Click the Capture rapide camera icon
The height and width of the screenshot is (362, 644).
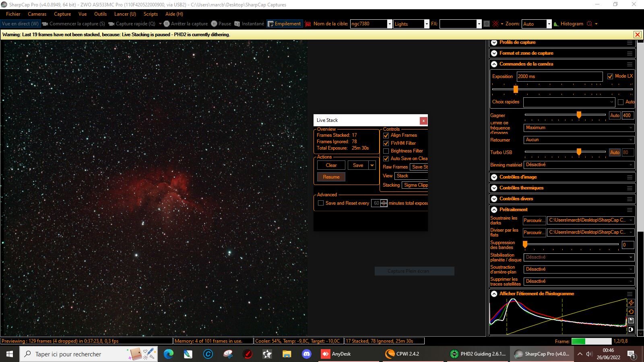point(111,24)
